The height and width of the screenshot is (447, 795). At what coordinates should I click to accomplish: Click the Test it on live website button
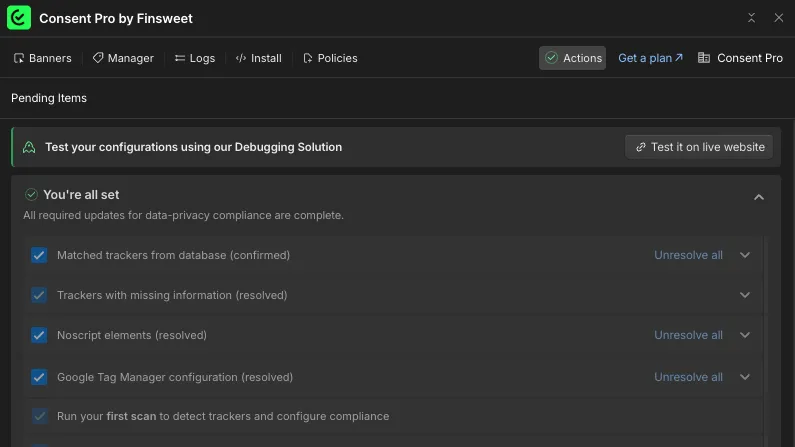(x=699, y=147)
